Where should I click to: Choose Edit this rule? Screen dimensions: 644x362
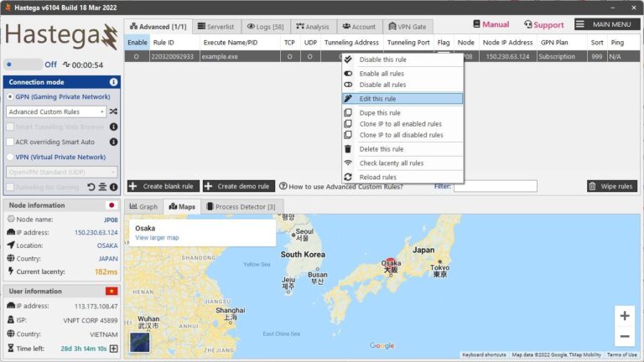402,99
